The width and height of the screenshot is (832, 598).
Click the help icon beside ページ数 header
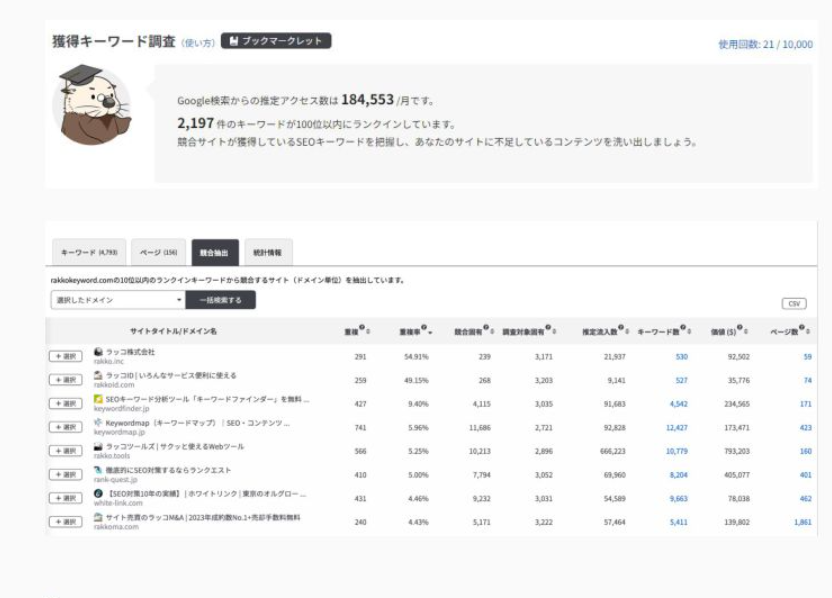click(x=802, y=327)
